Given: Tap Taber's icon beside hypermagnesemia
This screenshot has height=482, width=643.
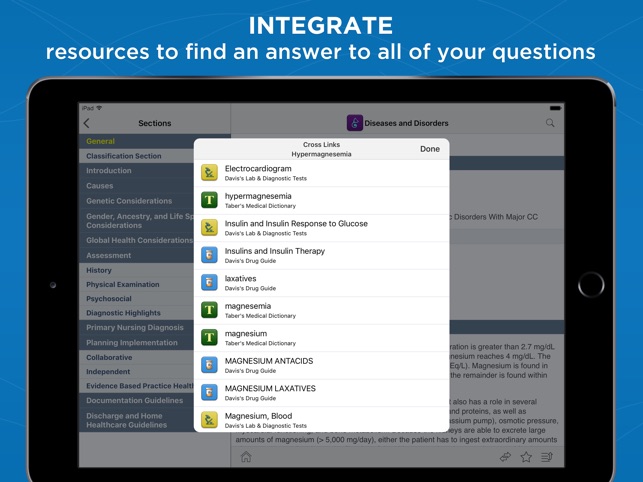Looking at the screenshot, I should coord(209,200).
